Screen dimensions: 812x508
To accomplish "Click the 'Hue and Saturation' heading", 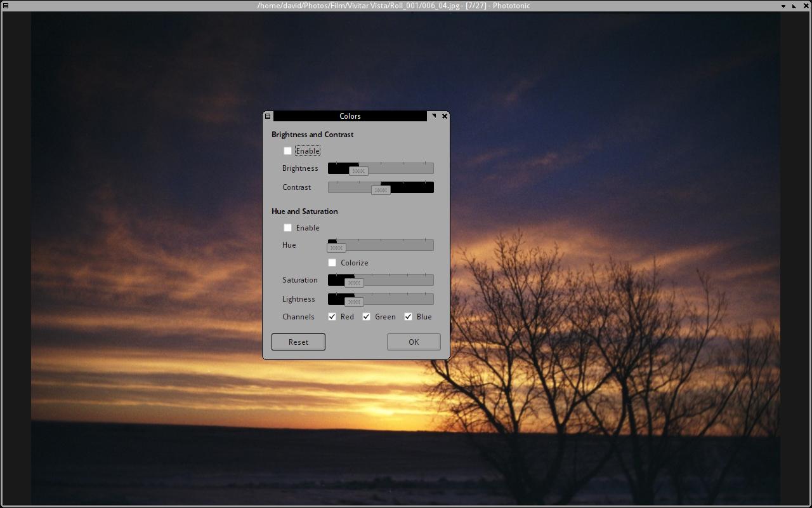I will pos(304,211).
